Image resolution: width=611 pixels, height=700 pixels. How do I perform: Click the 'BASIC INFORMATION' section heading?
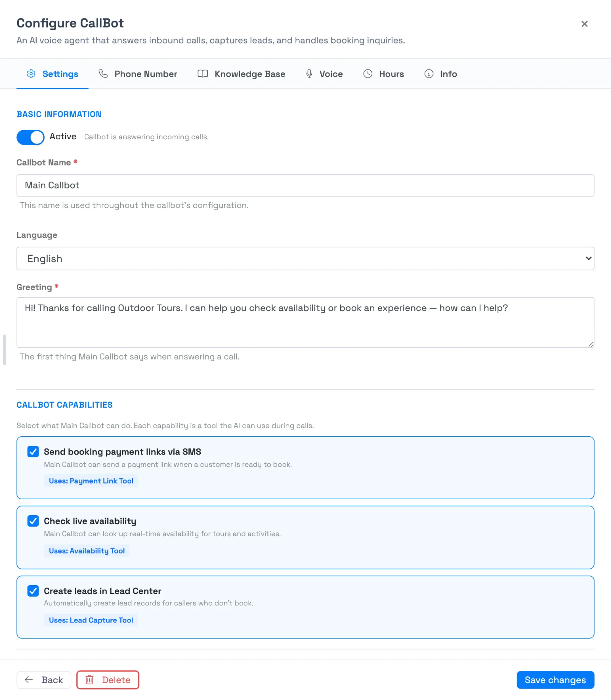pyautogui.click(x=59, y=114)
